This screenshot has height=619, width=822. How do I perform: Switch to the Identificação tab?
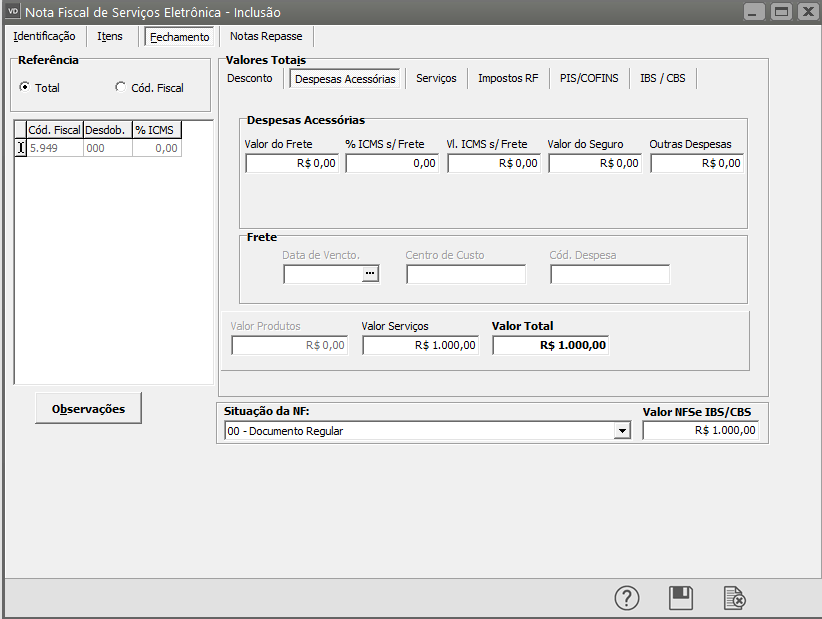[44, 36]
